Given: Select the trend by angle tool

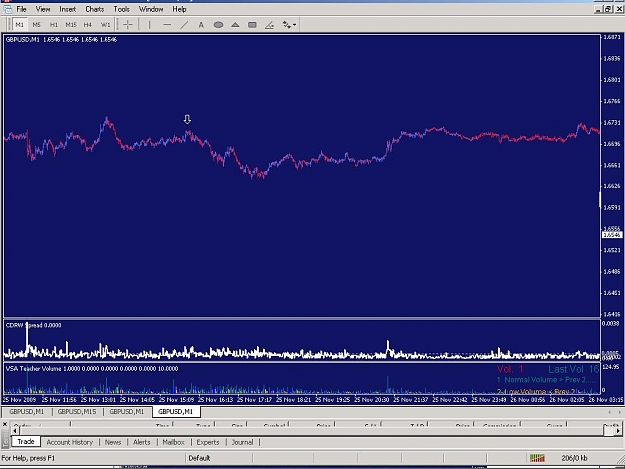Looking at the screenshot, I should coord(269,25).
